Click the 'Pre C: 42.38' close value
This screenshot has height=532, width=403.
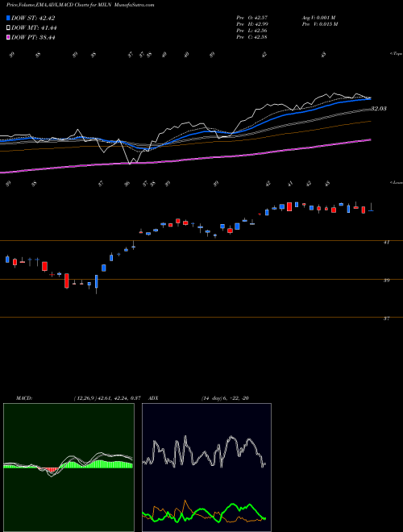252,37
